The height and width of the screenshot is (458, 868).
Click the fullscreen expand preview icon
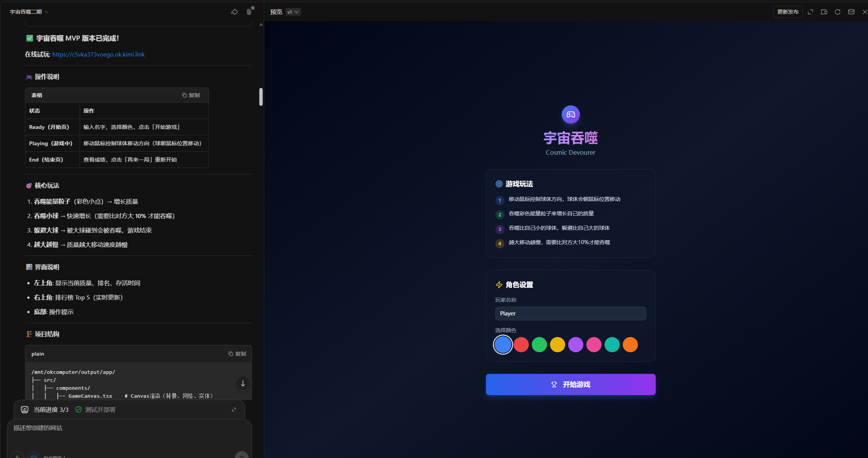click(810, 12)
